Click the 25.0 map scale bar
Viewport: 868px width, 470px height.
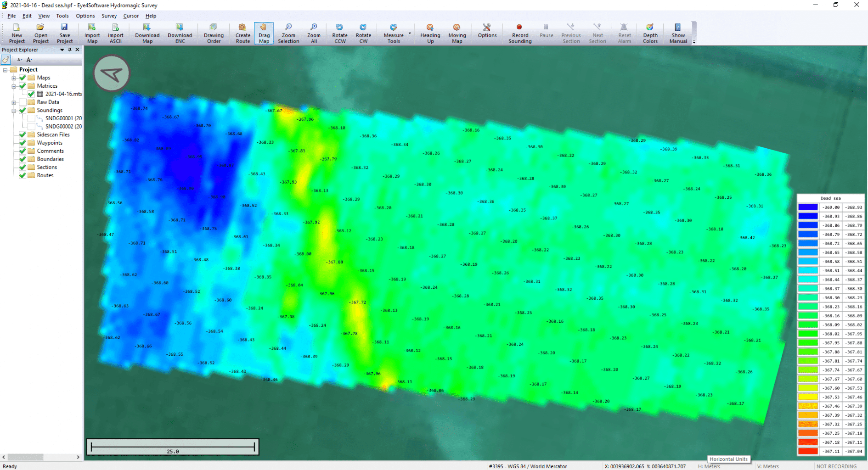pyautogui.click(x=173, y=447)
